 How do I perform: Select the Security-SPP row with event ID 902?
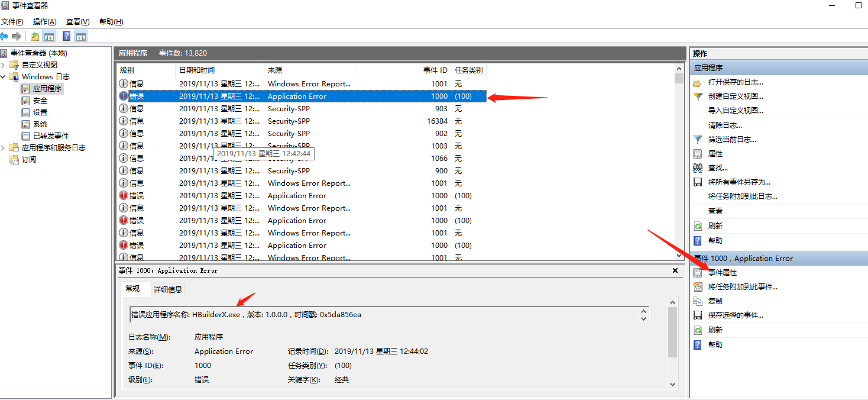(x=302, y=134)
